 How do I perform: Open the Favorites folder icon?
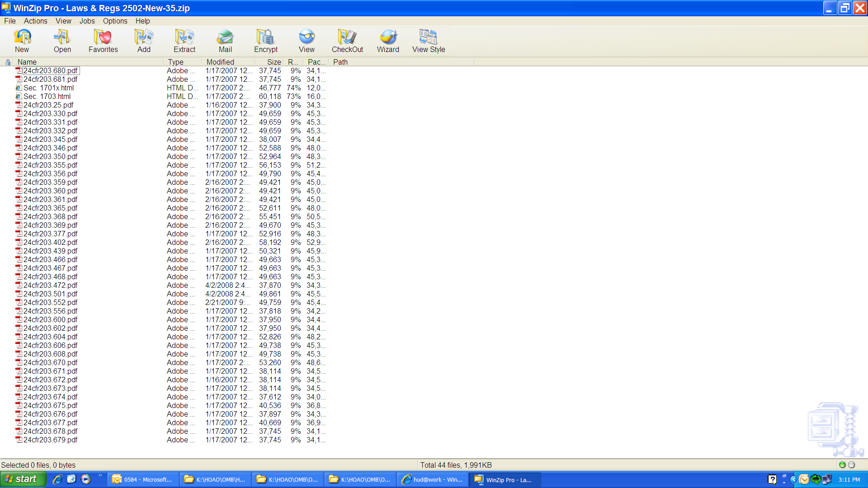click(103, 41)
